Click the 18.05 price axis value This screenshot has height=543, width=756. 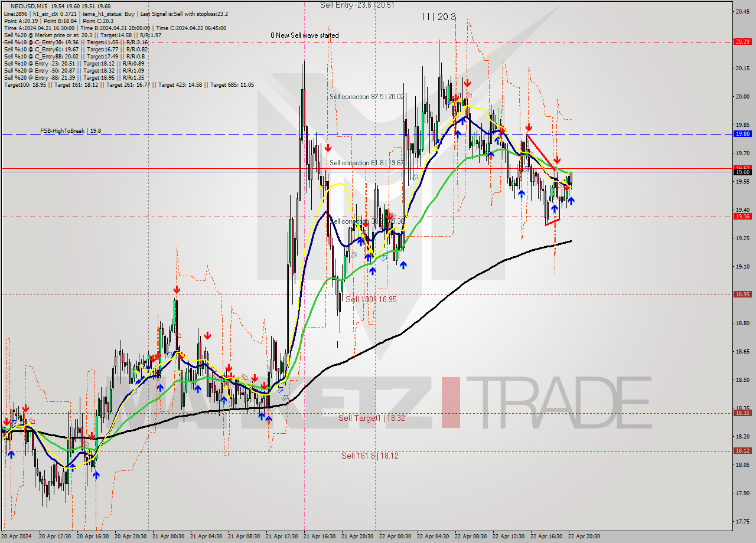(x=742, y=465)
